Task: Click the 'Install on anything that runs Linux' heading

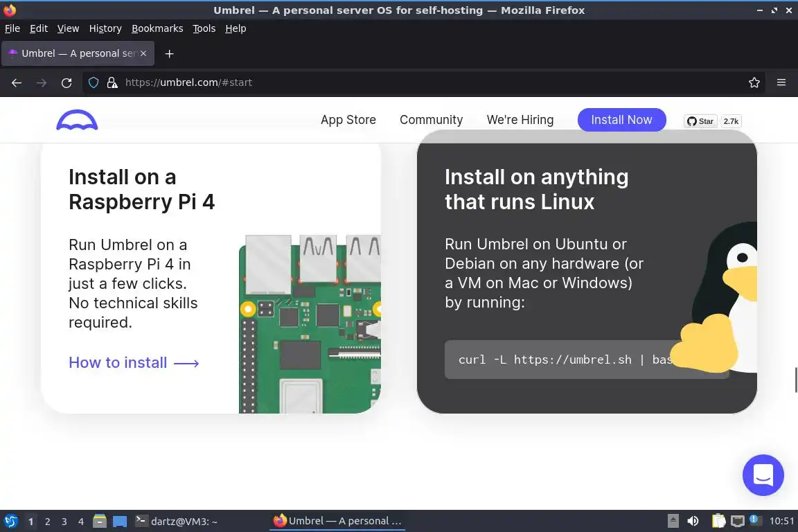Action: click(x=536, y=189)
